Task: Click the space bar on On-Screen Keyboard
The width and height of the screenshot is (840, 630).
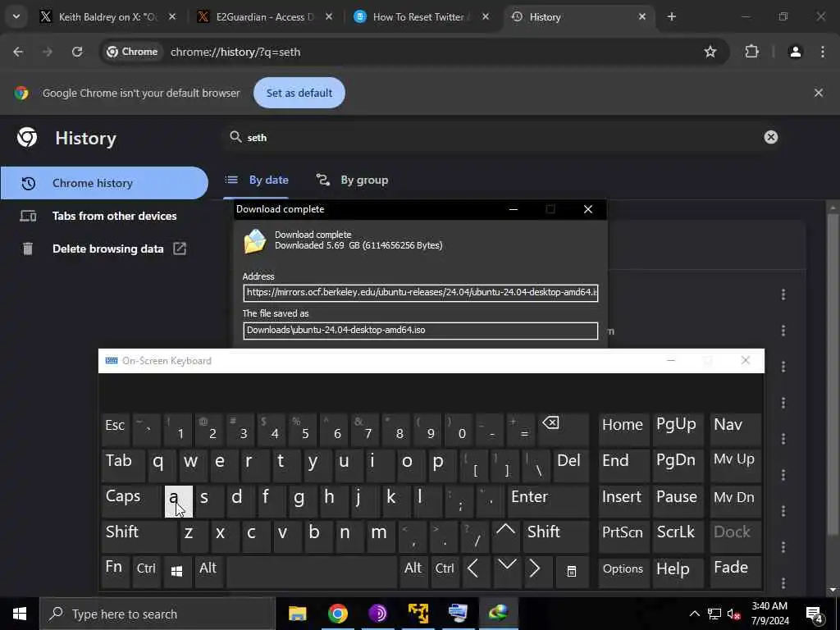Action: coord(312,572)
